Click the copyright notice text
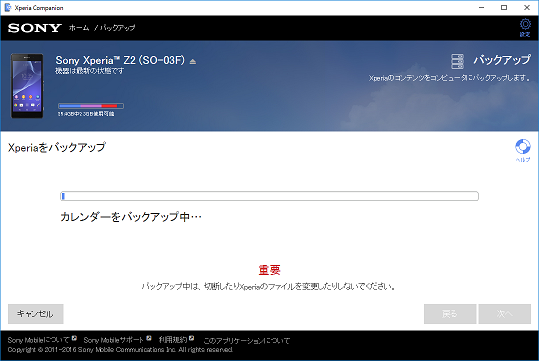The width and height of the screenshot is (539, 361). point(120,350)
